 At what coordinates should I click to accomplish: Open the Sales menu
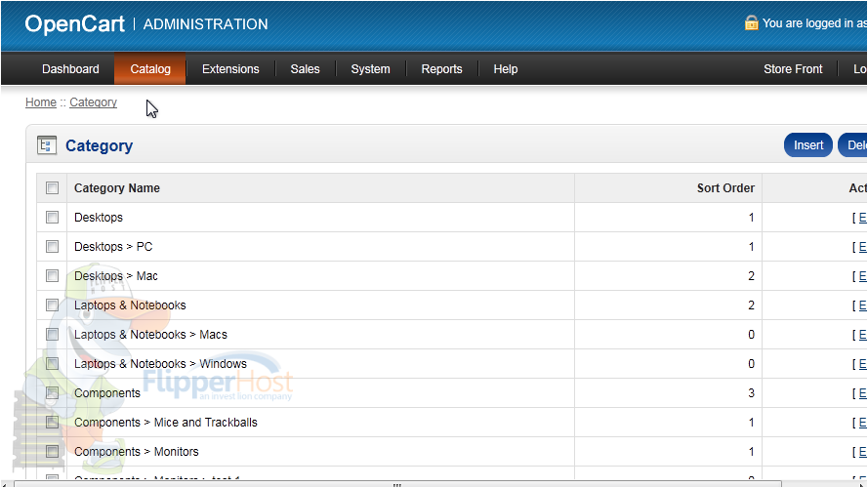(x=305, y=69)
